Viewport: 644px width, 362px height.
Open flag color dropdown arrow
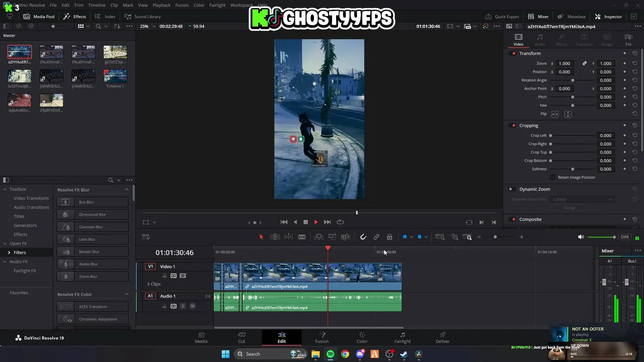(411, 237)
